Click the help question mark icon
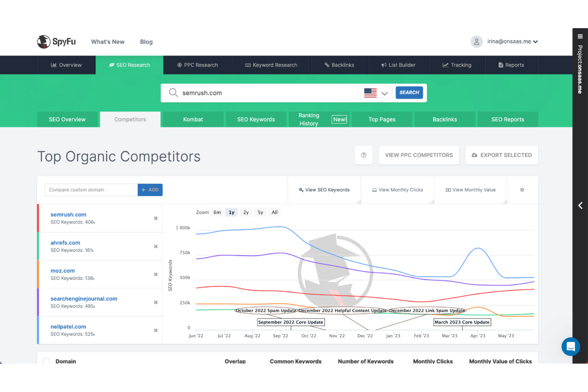The image size is (588, 392). click(364, 155)
